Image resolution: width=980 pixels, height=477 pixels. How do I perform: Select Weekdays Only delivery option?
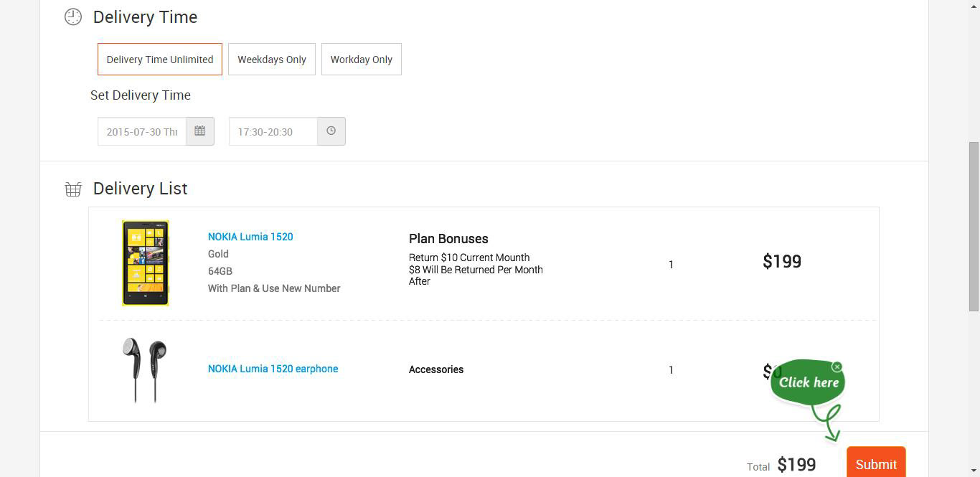tap(272, 60)
